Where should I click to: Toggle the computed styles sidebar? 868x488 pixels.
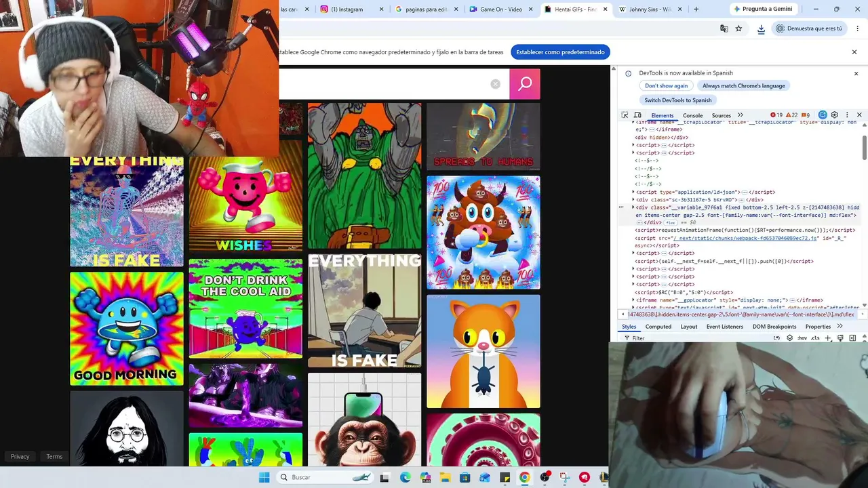click(x=852, y=338)
